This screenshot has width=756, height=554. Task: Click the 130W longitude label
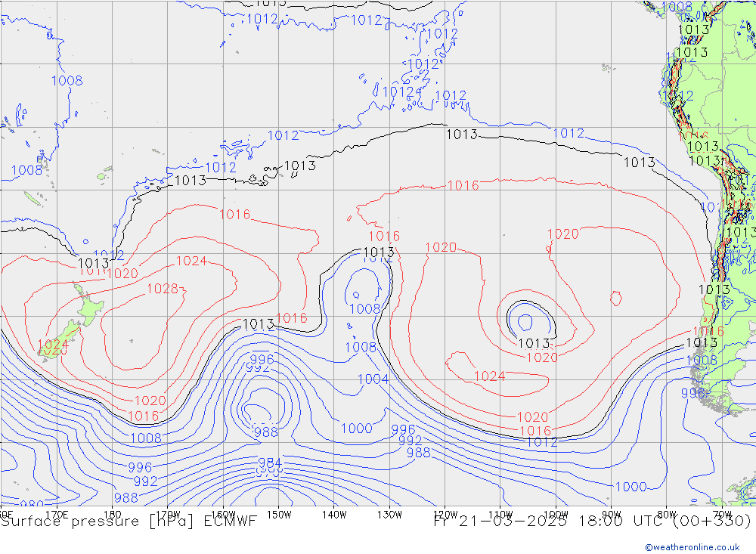[389, 515]
